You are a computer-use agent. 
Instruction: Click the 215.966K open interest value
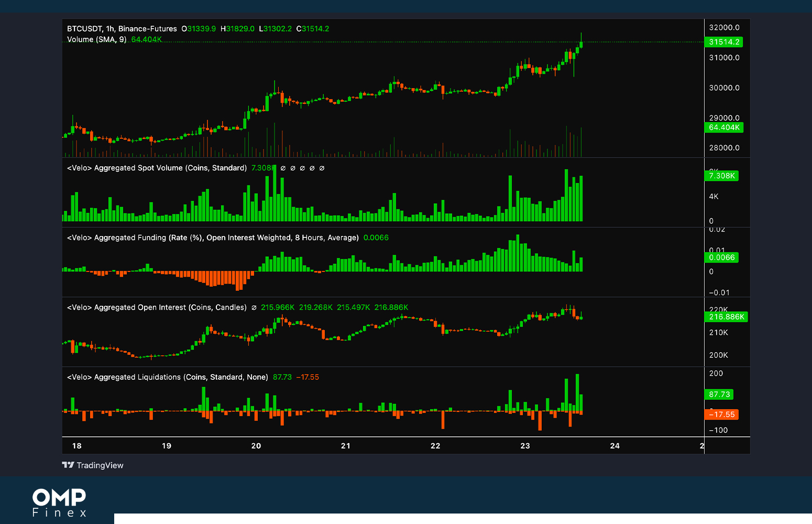pos(278,307)
